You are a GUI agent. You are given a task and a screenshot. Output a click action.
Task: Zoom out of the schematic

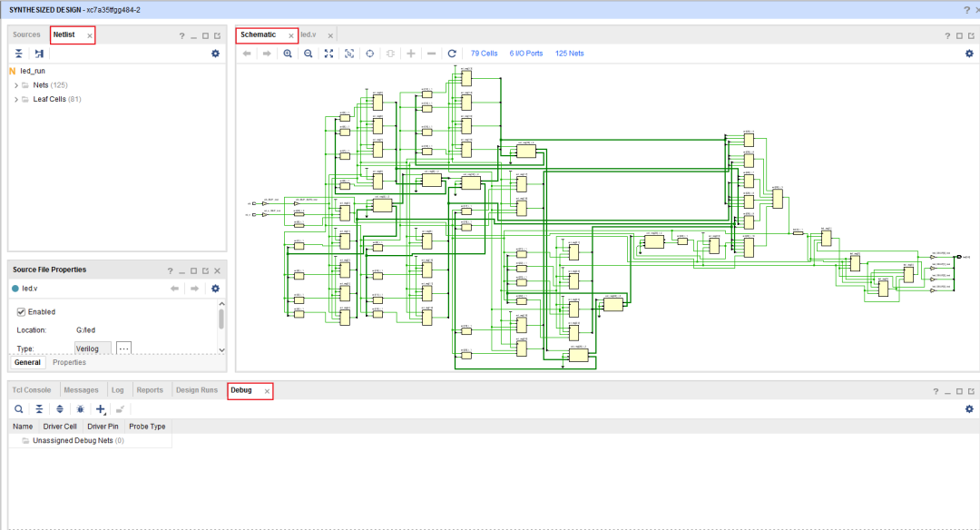(308, 54)
